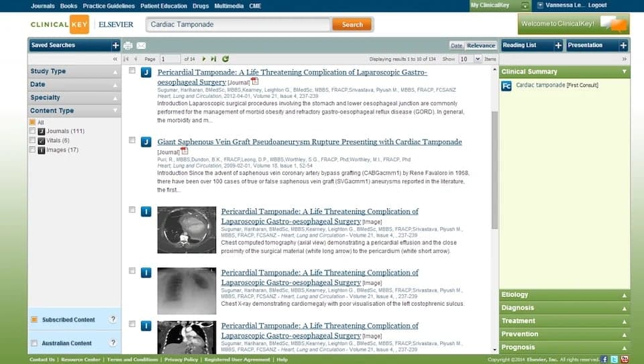Go to next results page arrow
The width and height of the screenshot is (644, 364).
204,59
